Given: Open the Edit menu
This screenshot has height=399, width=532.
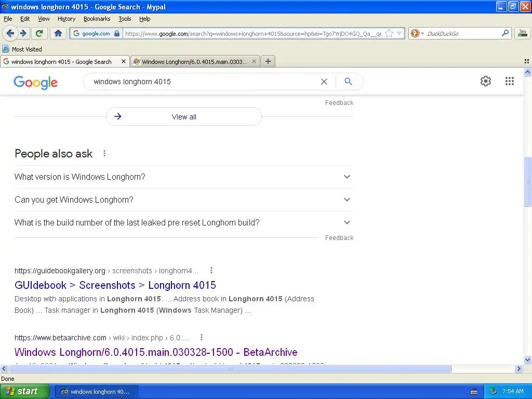Looking at the screenshot, I should coord(25,19).
